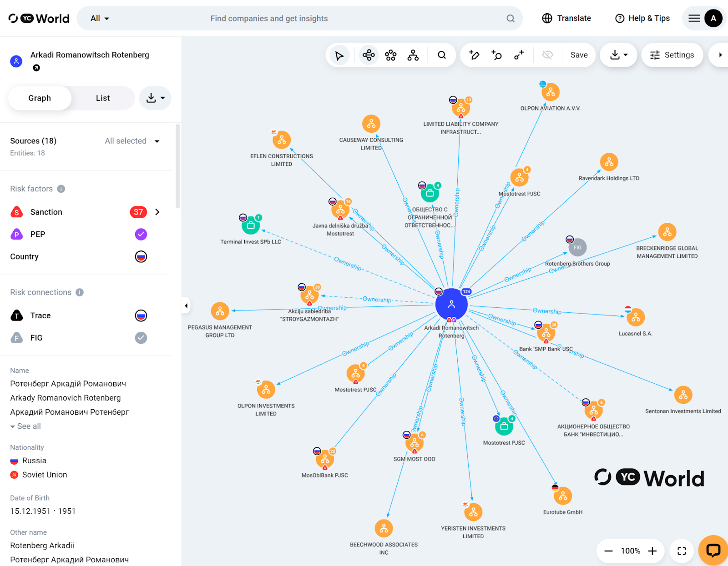The image size is (728, 566).
Task: Click the sidebar vertical scrollbar
Action: (178, 166)
